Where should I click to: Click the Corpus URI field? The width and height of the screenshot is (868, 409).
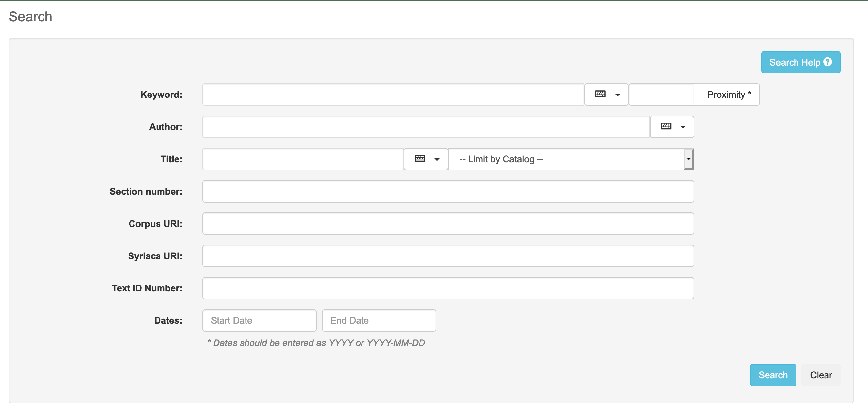coord(448,224)
